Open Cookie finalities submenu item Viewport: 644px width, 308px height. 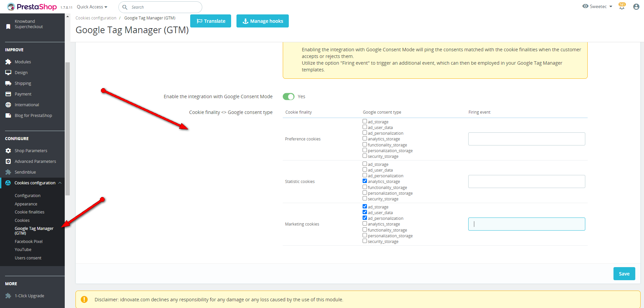[30, 212]
